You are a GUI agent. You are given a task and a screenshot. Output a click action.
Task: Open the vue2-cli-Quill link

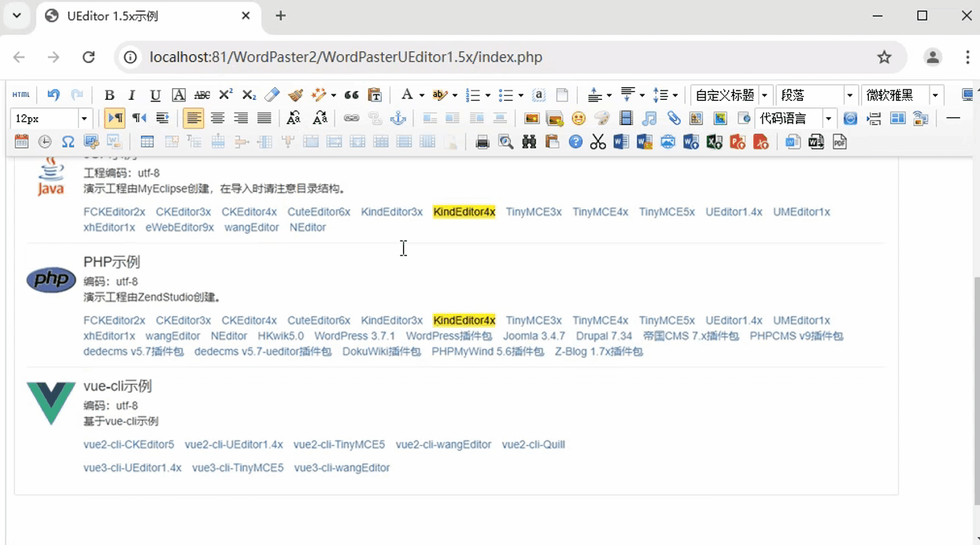[x=534, y=444]
